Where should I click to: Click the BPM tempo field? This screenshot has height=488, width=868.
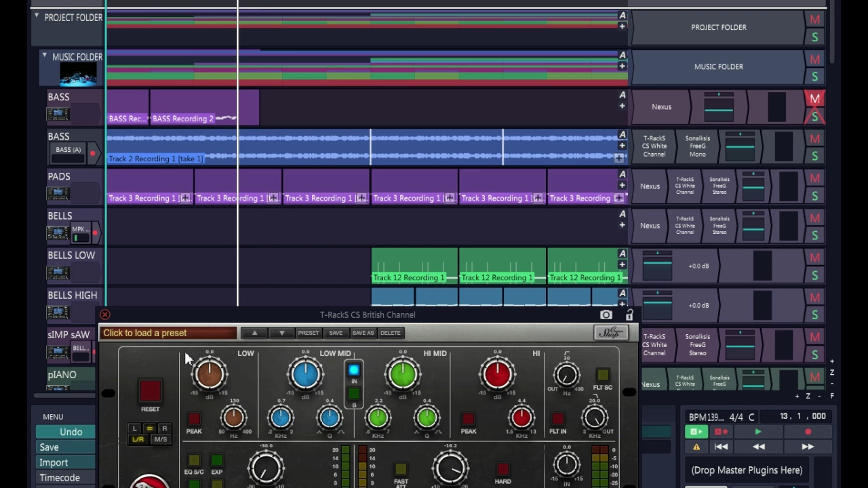pyautogui.click(x=707, y=417)
